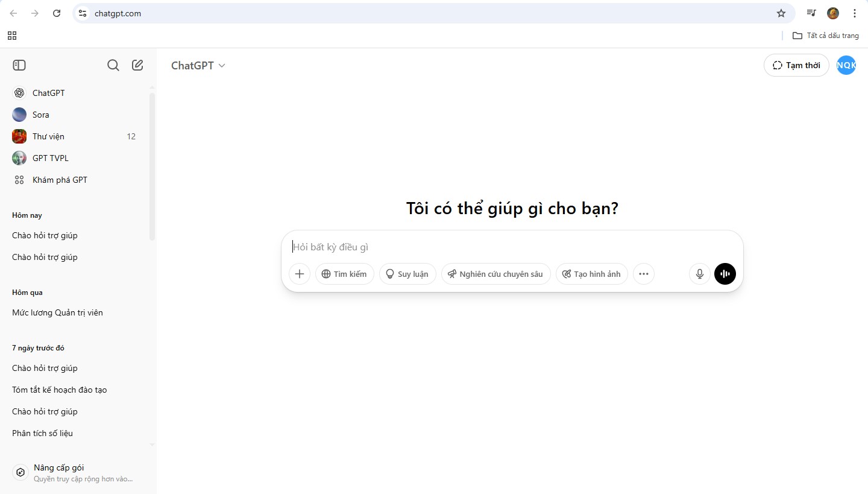Enable the Suy luận reasoning option
The height and width of the screenshot is (494, 868).
coord(407,274)
